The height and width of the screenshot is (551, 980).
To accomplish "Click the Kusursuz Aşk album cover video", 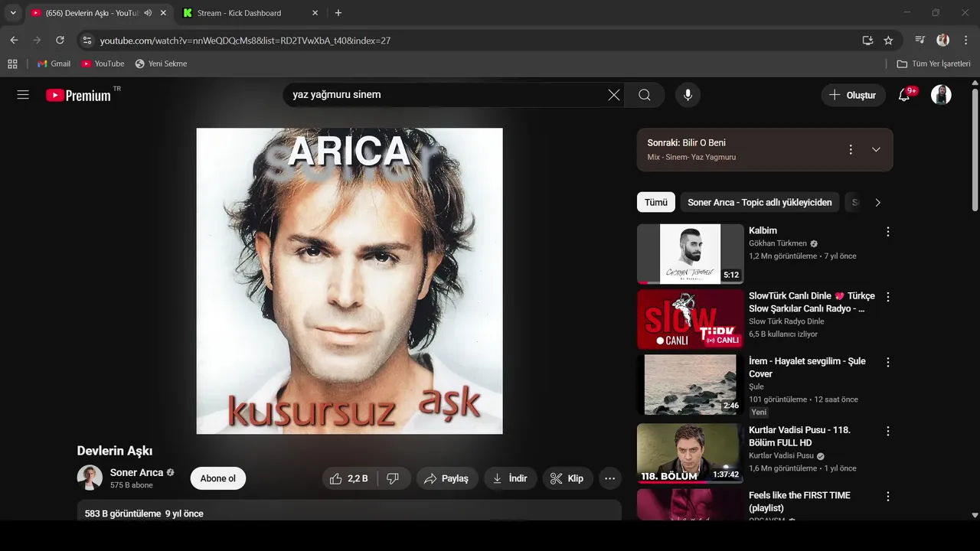I will [349, 281].
